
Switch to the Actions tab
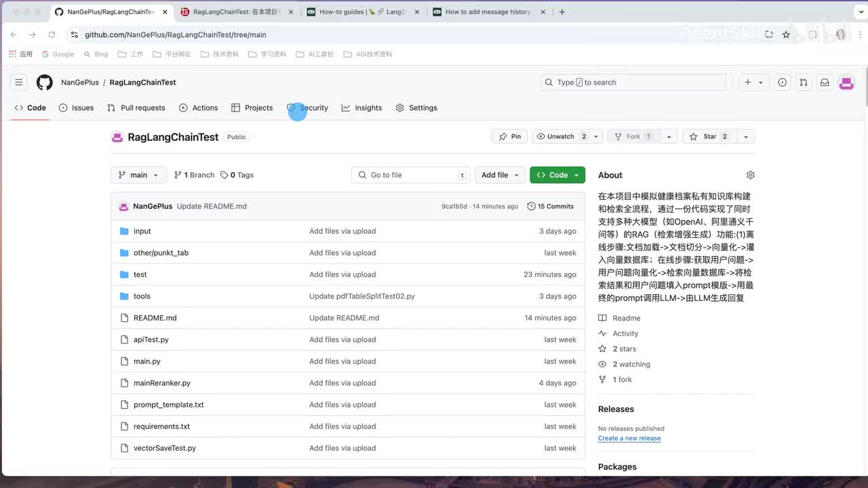199,108
